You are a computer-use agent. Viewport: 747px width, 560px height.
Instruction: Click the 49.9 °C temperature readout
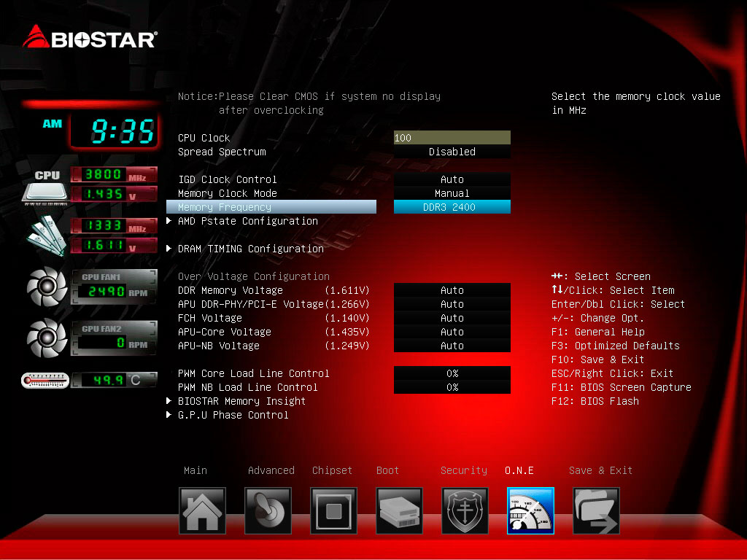coord(114,380)
